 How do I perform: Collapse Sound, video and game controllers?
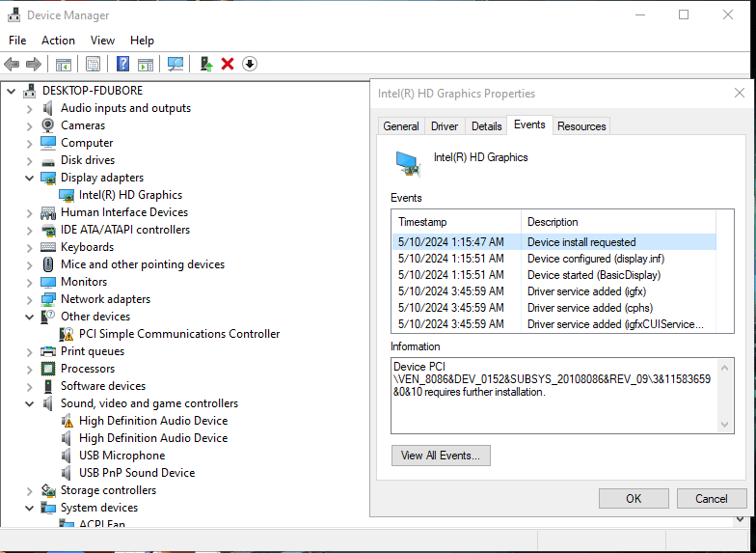pos(29,403)
